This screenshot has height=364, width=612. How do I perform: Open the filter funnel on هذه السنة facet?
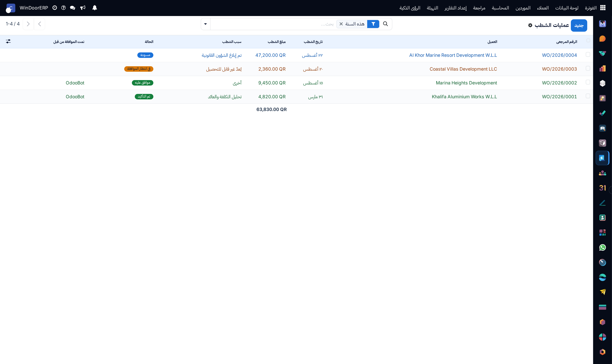pos(373,24)
